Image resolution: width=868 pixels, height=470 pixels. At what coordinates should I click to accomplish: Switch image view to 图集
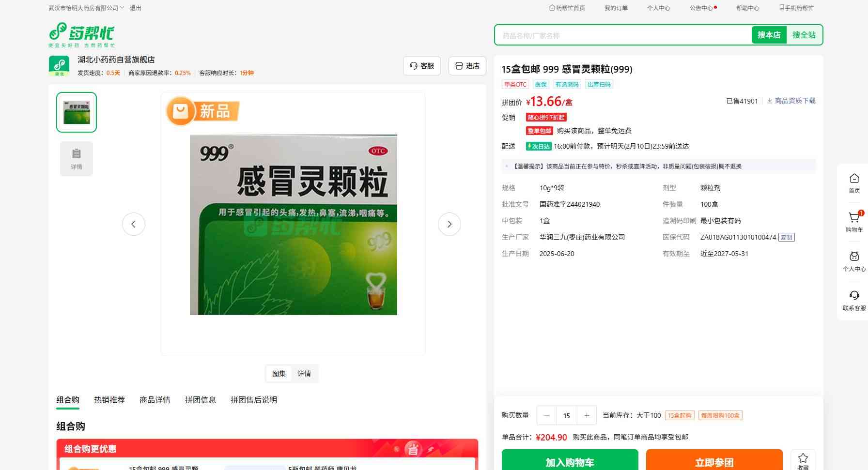(279, 374)
